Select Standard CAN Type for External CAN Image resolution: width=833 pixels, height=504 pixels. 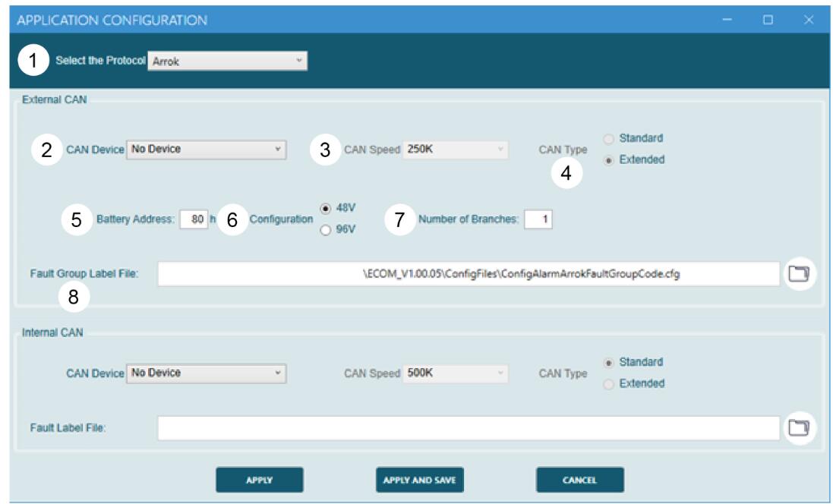[609, 139]
